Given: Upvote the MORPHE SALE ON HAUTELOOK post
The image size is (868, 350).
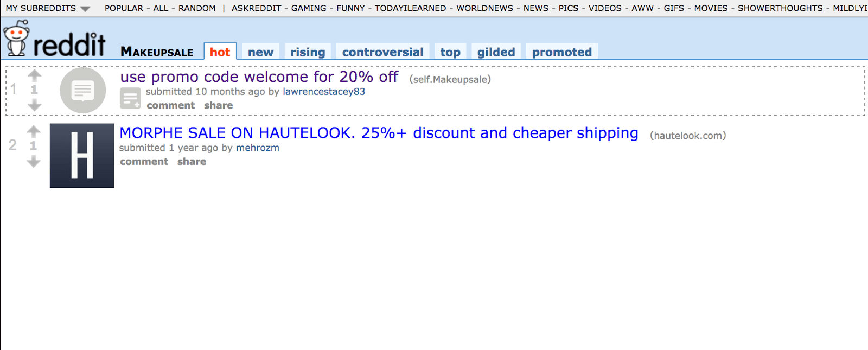Looking at the screenshot, I should coord(34,131).
